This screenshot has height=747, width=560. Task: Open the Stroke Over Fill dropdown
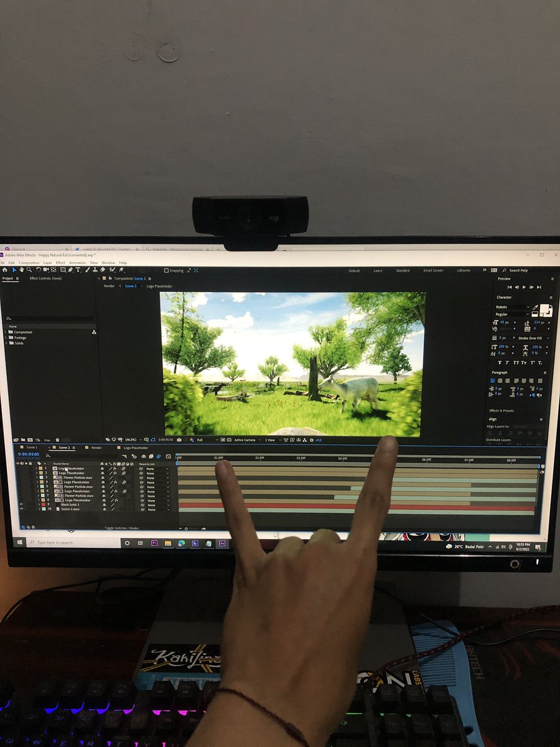(x=534, y=338)
